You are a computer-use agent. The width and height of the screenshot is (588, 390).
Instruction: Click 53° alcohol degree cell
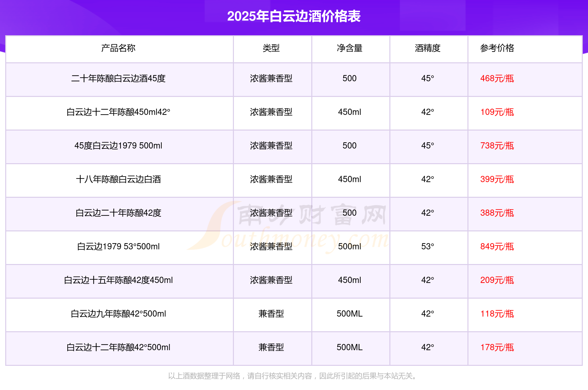click(428, 246)
